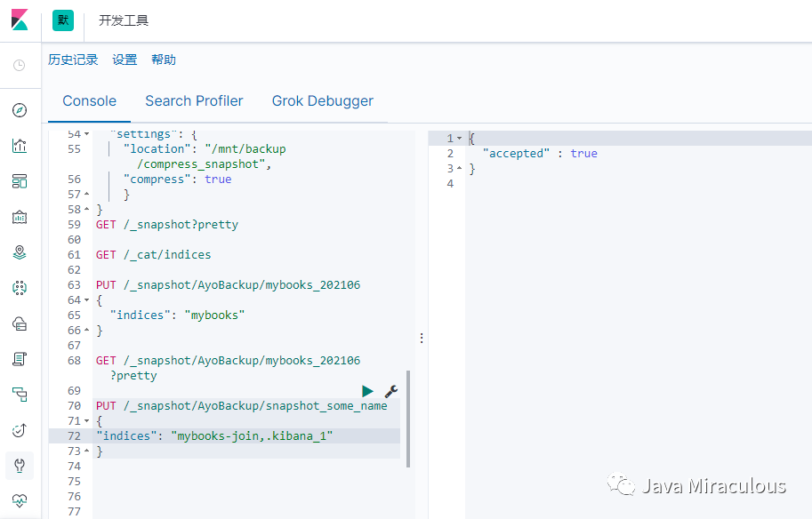Run the request with green play button

click(x=368, y=391)
